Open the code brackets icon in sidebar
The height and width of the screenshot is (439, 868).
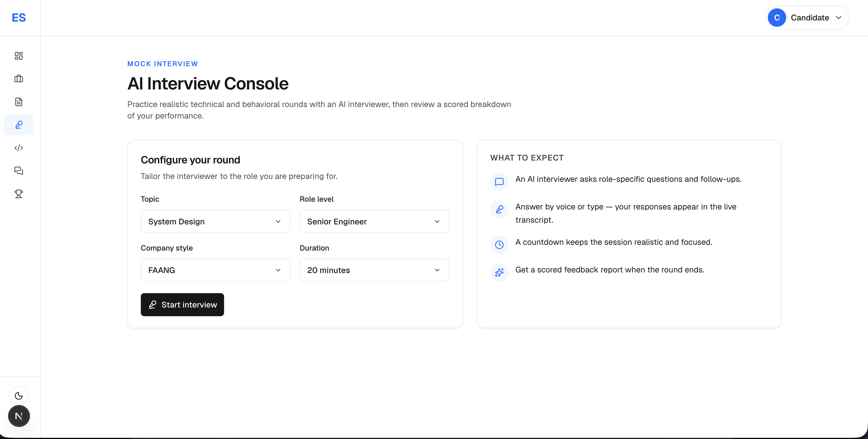(19, 148)
